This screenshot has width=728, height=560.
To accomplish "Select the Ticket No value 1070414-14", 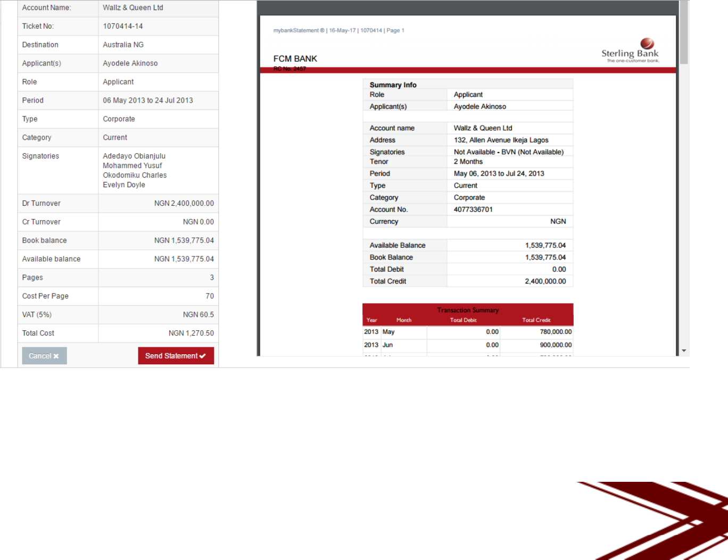I will 123,26.
